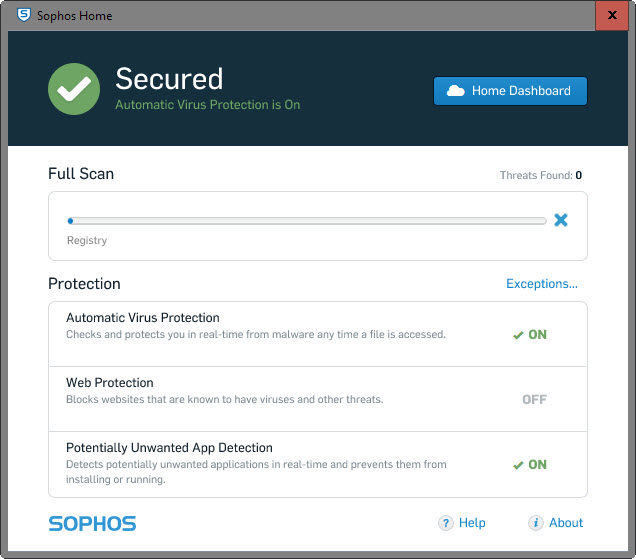This screenshot has width=636, height=559.
Task: Click the Full Scan heading
Action: pyautogui.click(x=81, y=174)
